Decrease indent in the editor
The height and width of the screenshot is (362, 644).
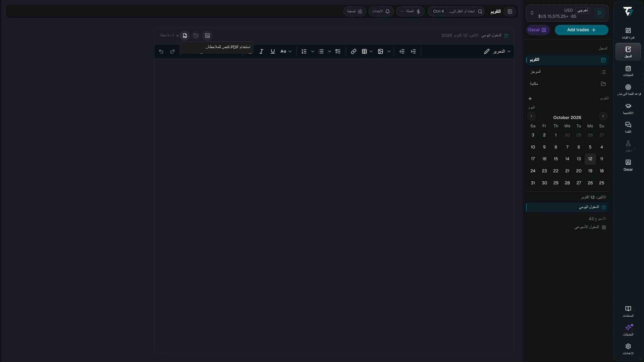pos(402,52)
